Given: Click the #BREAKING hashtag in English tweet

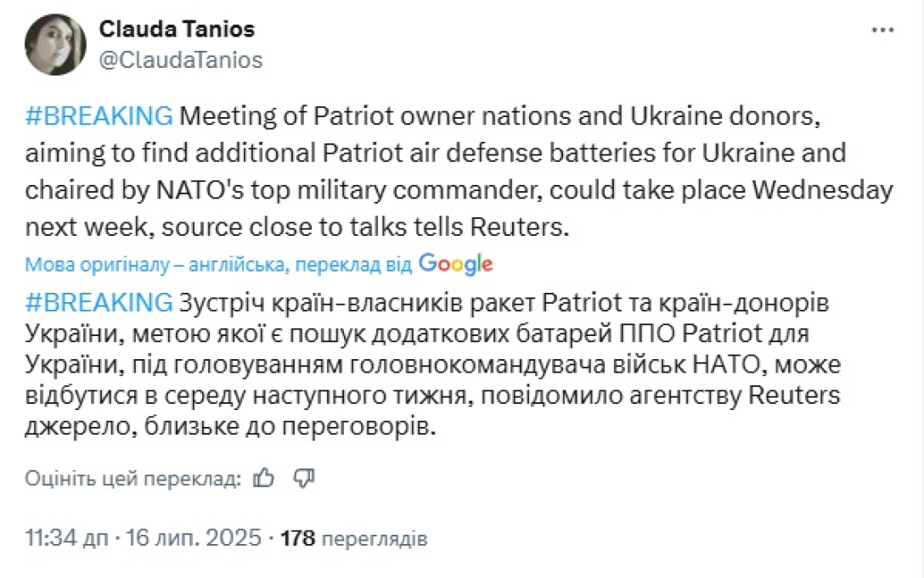Looking at the screenshot, I should pyautogui.click(x=99, y=115).
